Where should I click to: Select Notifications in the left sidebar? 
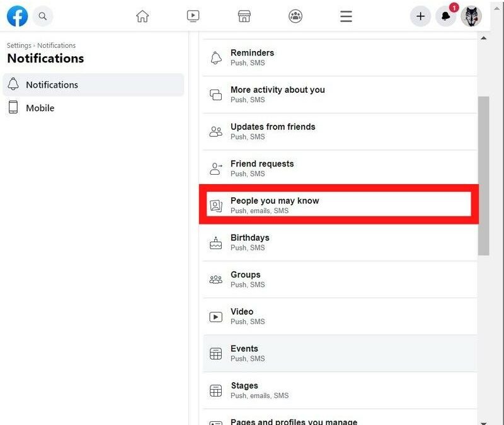tap(93, 84)
